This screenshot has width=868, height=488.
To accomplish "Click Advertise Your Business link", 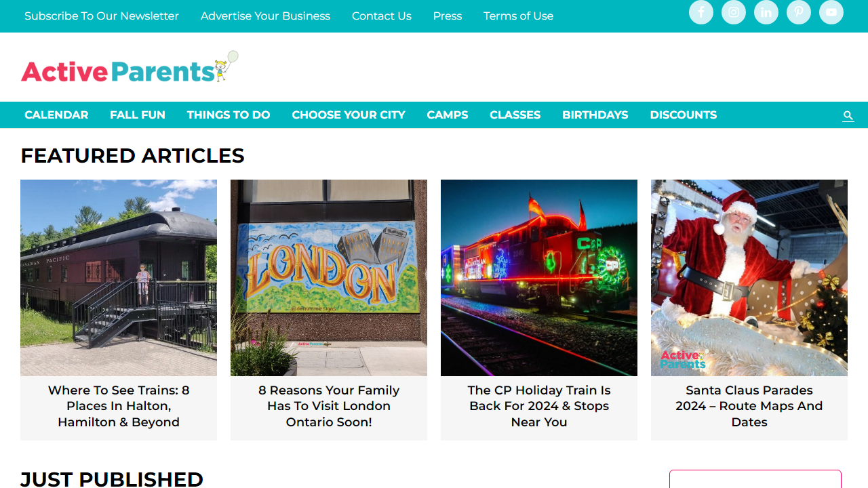I will coord(265,16).
